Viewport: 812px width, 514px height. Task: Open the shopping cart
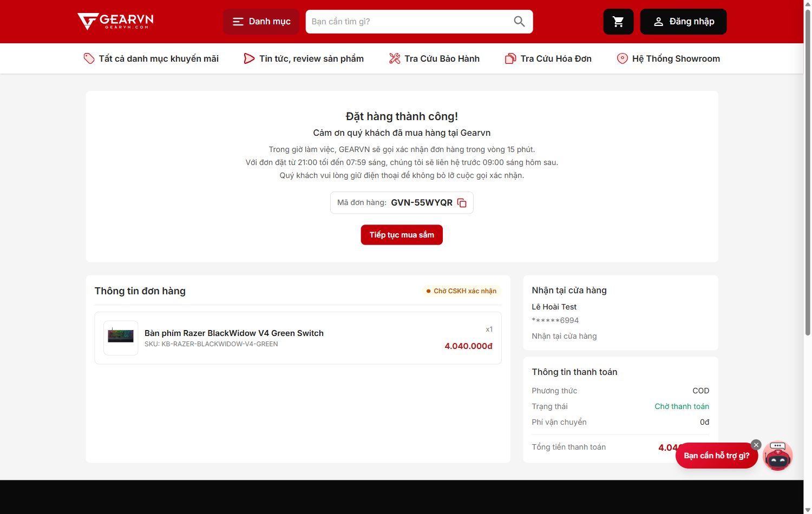click(618, 22)
